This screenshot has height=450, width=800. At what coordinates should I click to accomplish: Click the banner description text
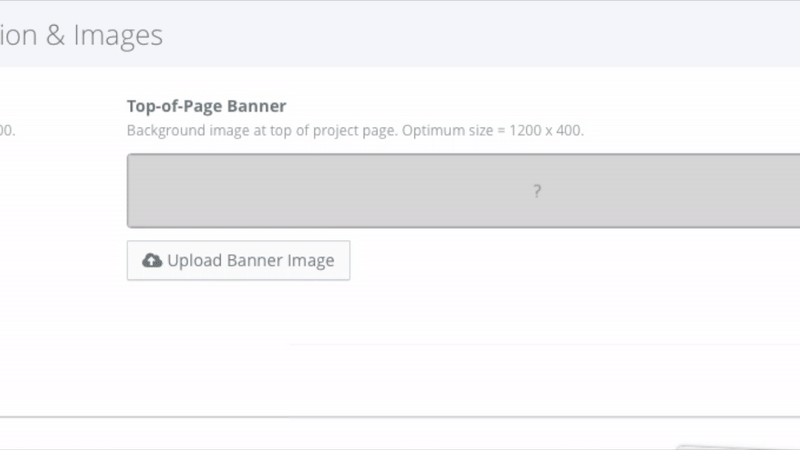pos(355,130)
